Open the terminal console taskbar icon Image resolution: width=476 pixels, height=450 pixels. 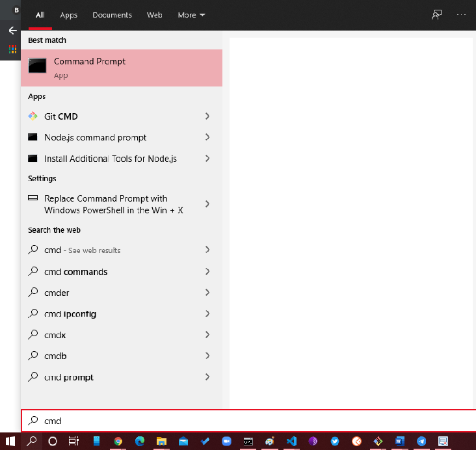click(248, 441)
